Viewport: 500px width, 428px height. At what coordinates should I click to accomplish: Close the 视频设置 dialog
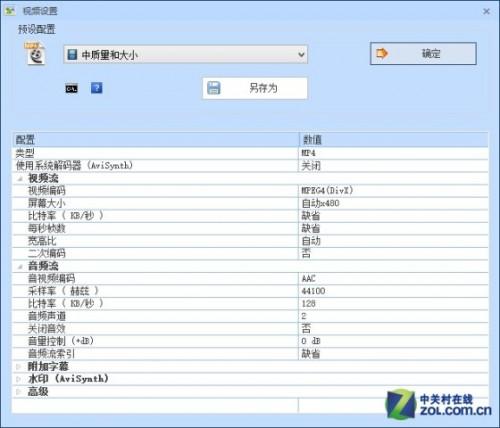[x=486, y=11]
